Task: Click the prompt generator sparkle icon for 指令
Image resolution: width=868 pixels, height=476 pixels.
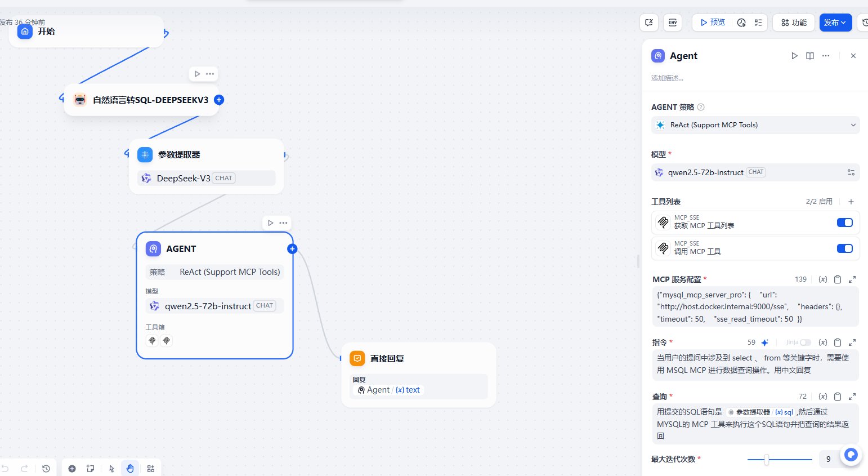Action: [x=764, y=342]
